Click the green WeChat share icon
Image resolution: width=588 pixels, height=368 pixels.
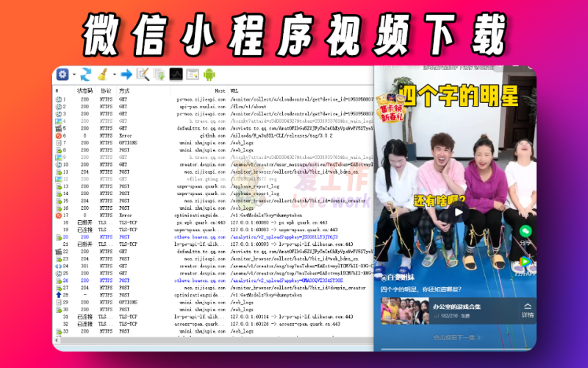tap(526, 231)
